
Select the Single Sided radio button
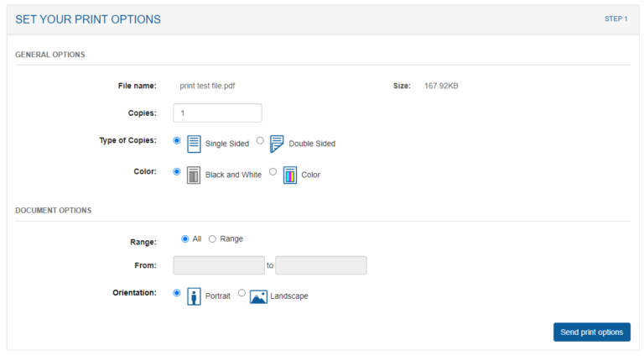click(177, 140)
